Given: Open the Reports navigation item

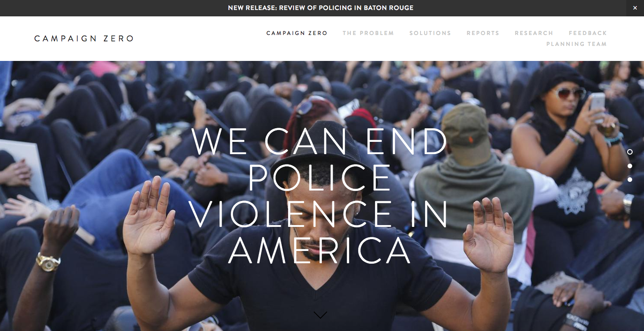Looking at the screenshot, I should tap(483, 33).
